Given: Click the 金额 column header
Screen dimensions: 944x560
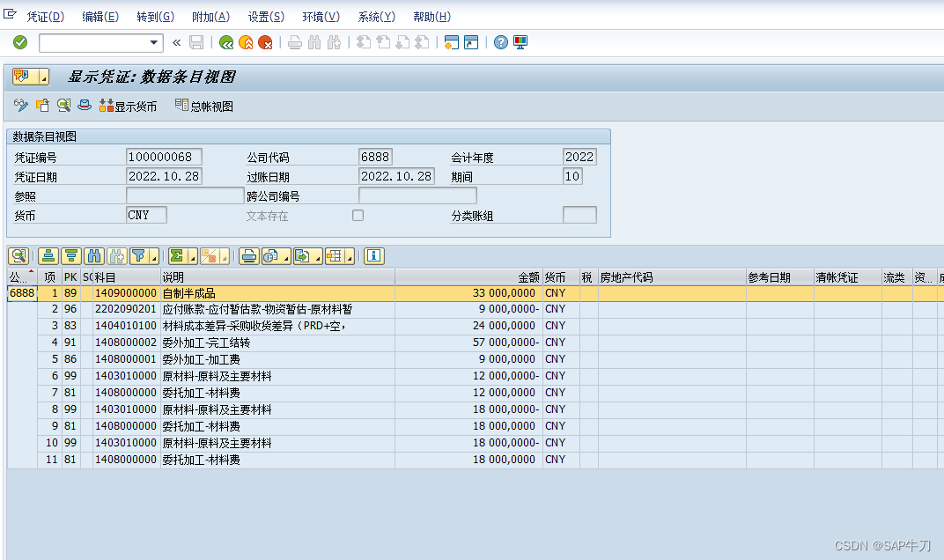Looking at the screenshot, I should click(468, 277).
